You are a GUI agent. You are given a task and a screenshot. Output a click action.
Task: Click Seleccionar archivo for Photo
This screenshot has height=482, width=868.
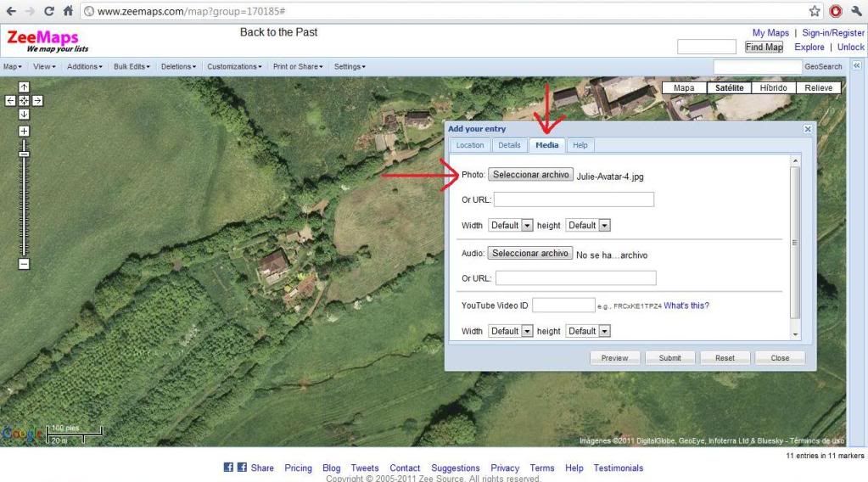[x=530, y=175]
